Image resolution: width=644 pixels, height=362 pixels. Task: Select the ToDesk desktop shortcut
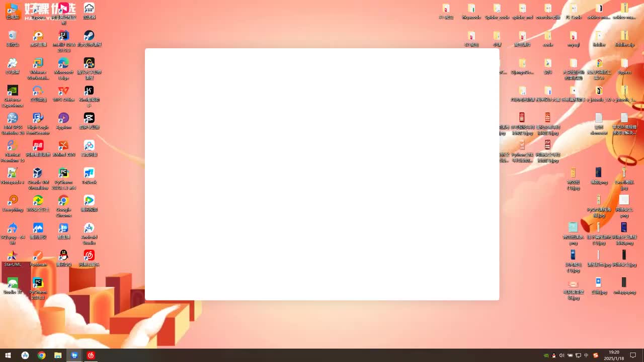(89, 176)
